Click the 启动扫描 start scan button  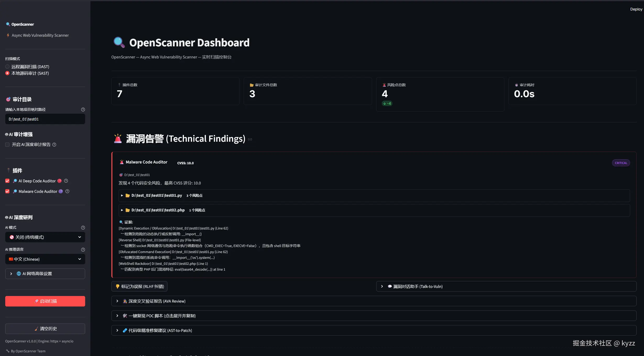pos(45,301)
